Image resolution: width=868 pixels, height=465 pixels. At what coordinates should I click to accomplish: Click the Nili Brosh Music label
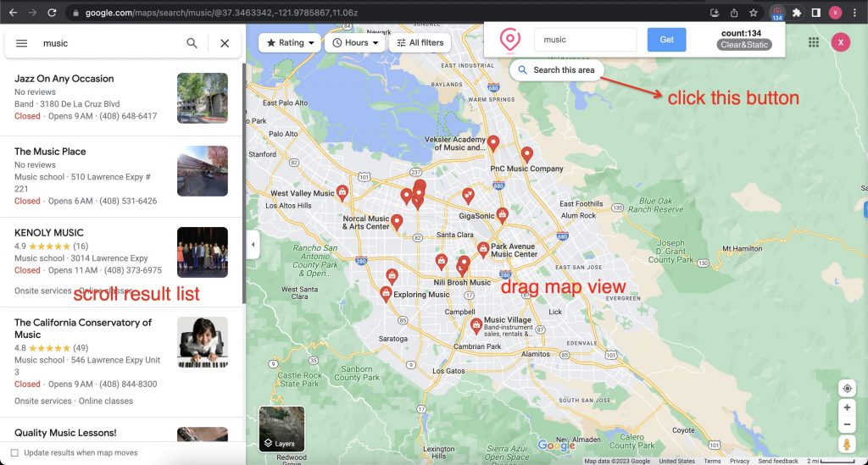[x=462, y=283]
